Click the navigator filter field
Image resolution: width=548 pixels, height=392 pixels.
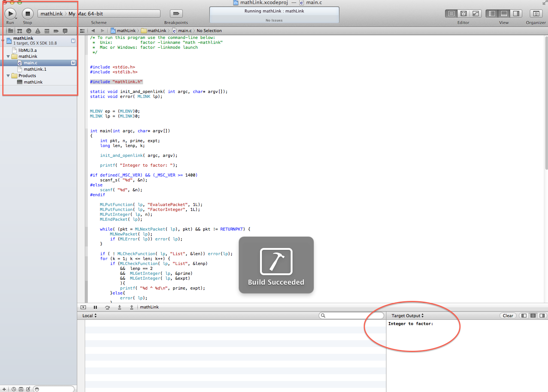54,389
